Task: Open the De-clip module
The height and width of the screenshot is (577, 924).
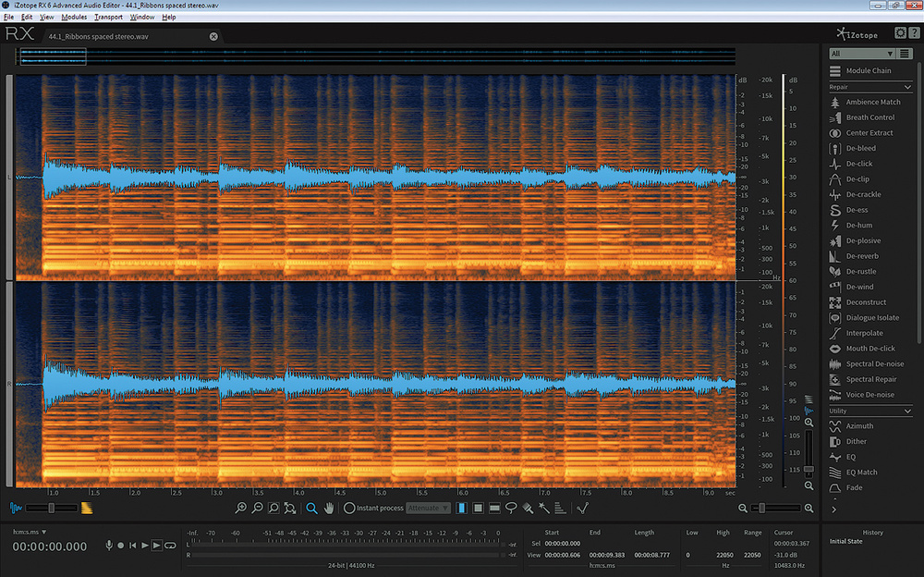Action: pyautogui.click(x=850, y=178)
